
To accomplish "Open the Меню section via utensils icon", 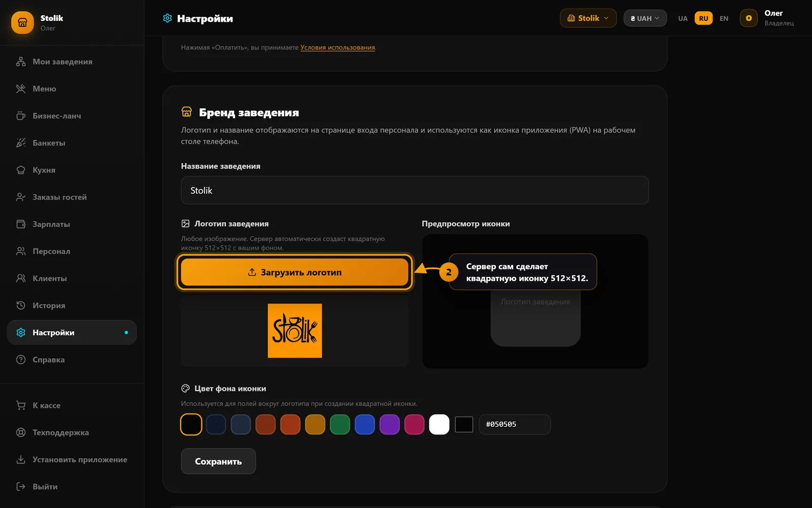I will pyautogui.click(x=21, y=89).
